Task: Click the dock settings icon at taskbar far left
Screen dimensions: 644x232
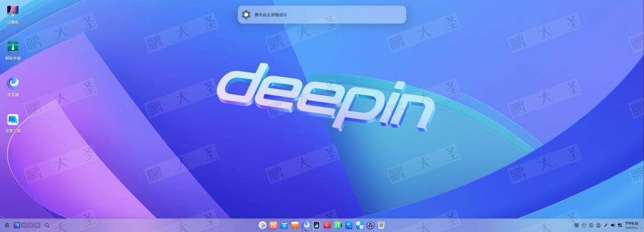Action: (x=7, y=226)
